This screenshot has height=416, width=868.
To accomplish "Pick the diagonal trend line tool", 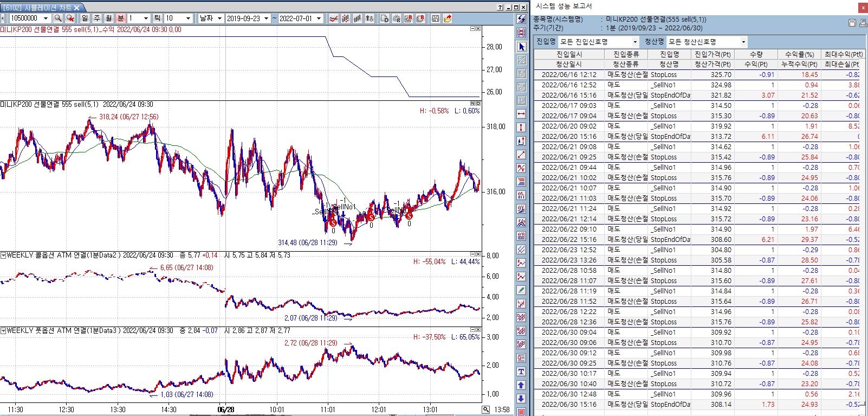I will point(521,155).
